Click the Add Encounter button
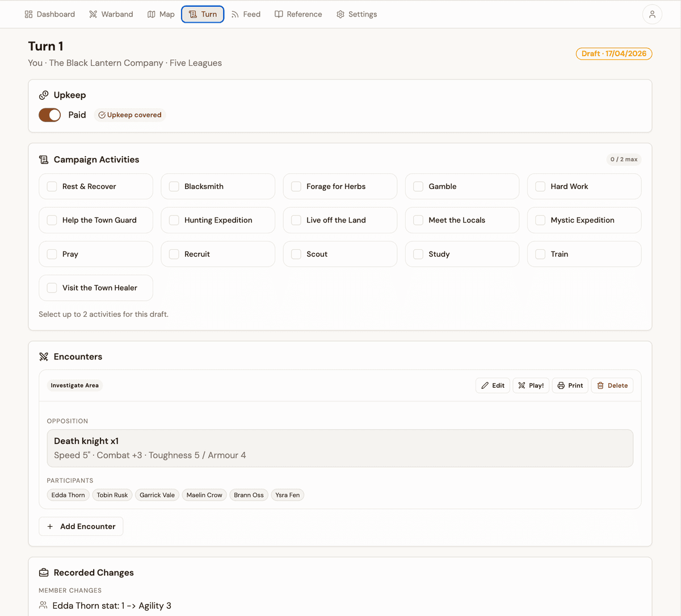 [81, 526]
